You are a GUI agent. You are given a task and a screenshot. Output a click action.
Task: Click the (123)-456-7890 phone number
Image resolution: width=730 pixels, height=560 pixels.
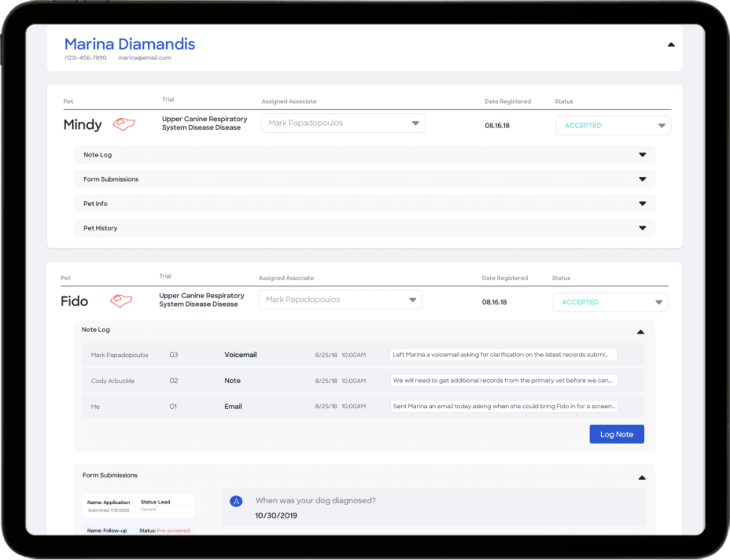[85, 58]
